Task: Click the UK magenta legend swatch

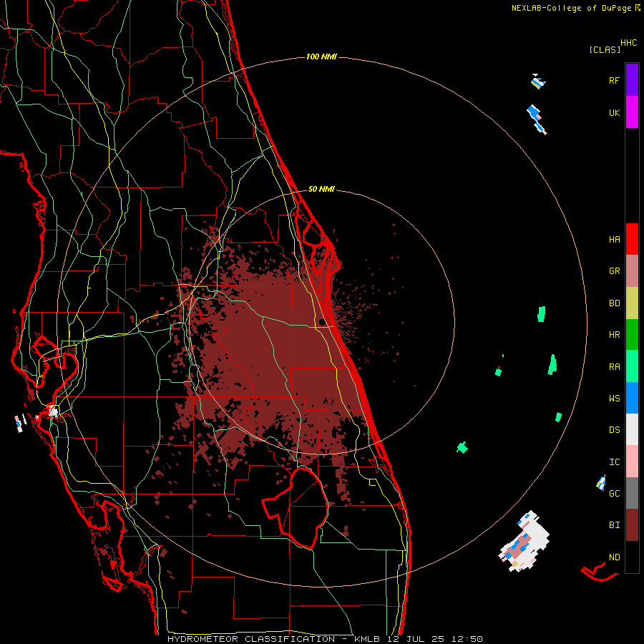Action: click(632, 112)
